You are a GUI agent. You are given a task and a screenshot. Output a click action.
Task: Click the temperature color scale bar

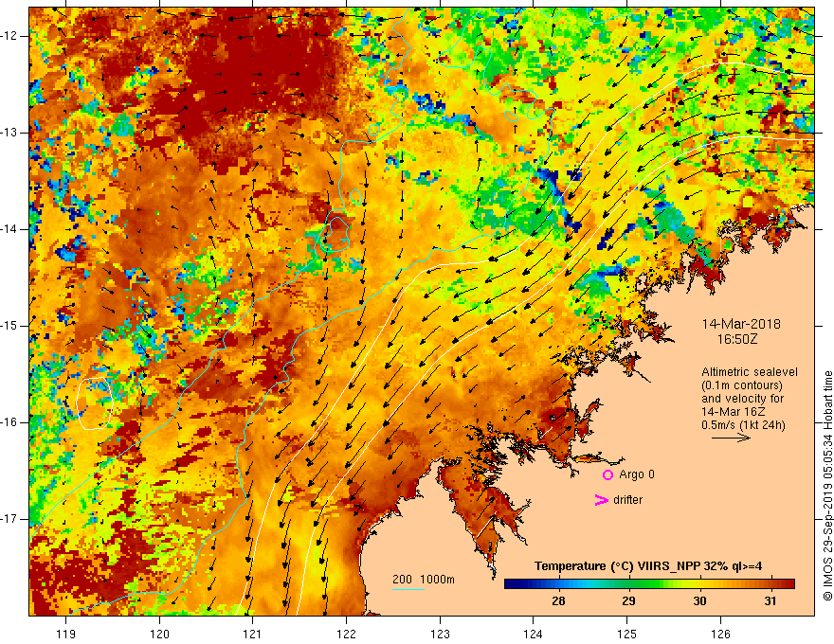click(649, 584)
